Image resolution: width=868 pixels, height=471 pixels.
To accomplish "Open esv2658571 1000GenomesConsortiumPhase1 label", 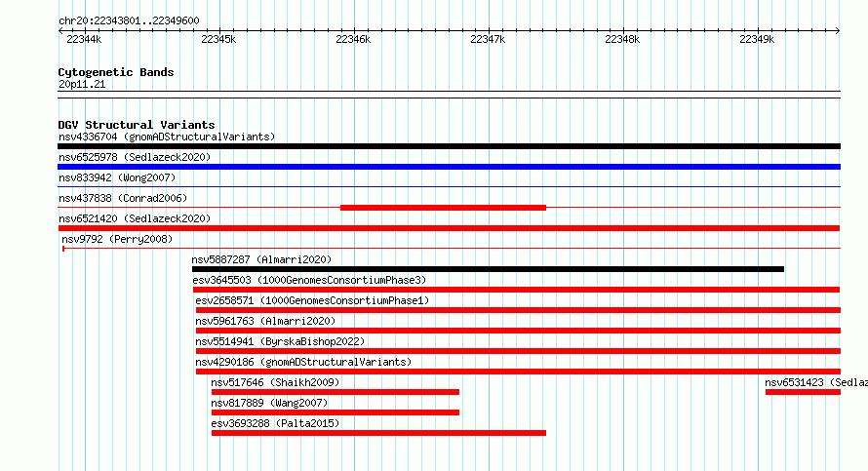I will pyautogui.click(x=312, y=300).
